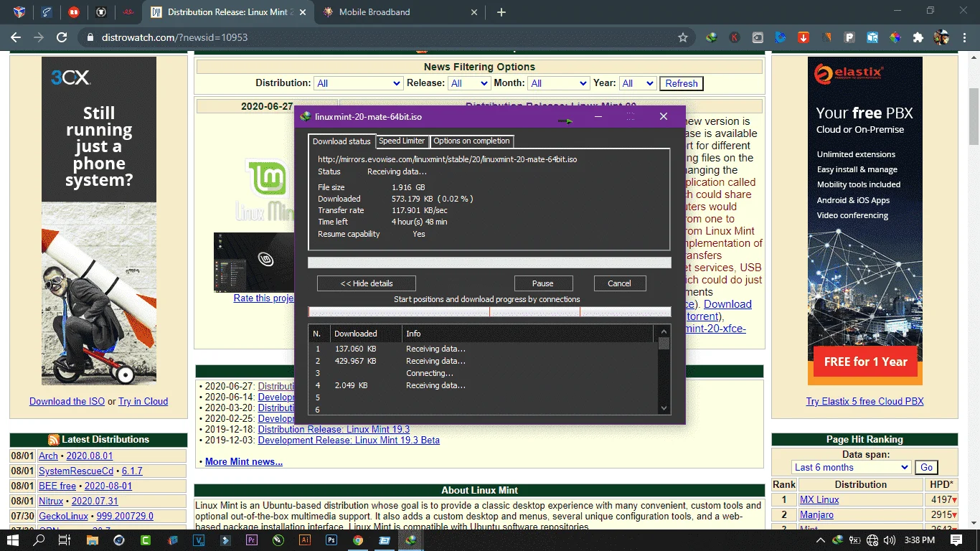Open the Month filter dropdown

pos(559,83)
